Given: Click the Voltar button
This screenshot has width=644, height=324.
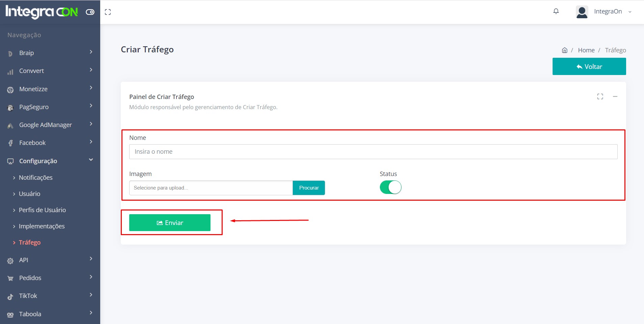Looking at the screenshot, I should coord(589,67).
